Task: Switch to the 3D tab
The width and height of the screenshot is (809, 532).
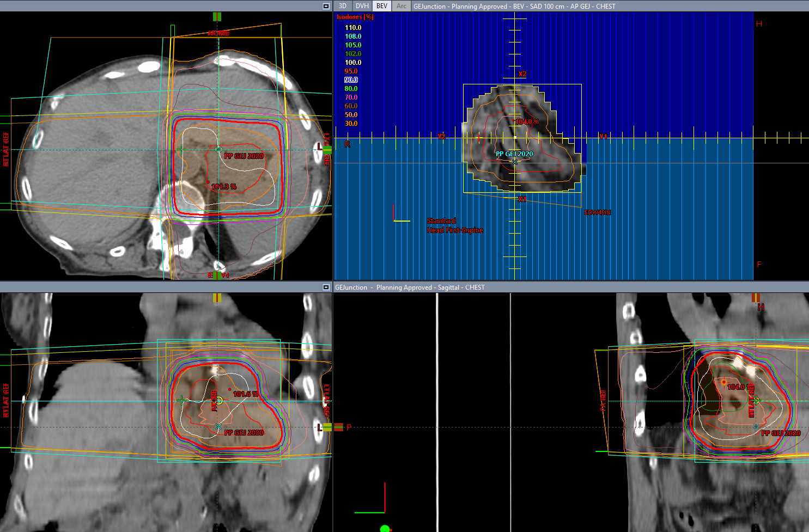Action: (343, 6)
